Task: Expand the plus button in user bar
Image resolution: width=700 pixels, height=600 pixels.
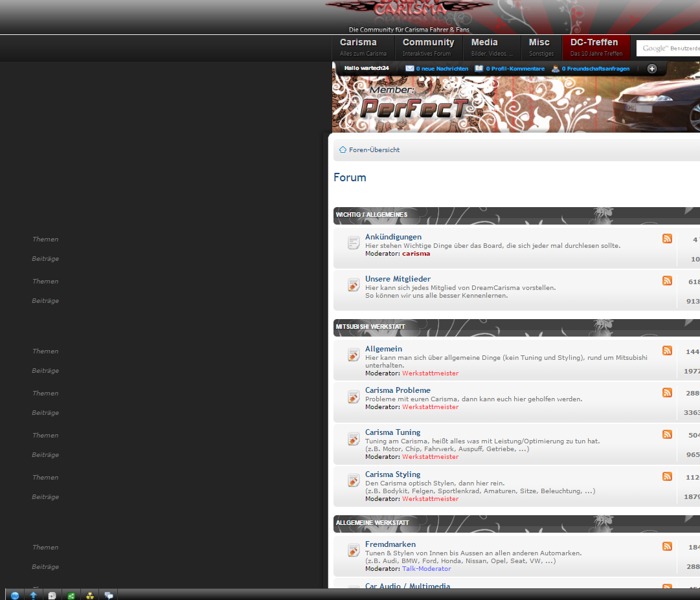Action: point(652,69)
